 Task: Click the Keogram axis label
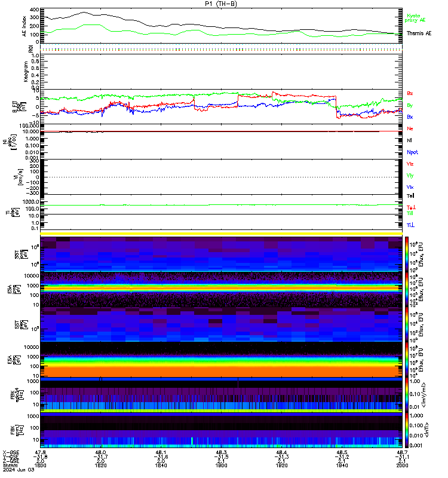pyautogui.click(x=26, y=71)
